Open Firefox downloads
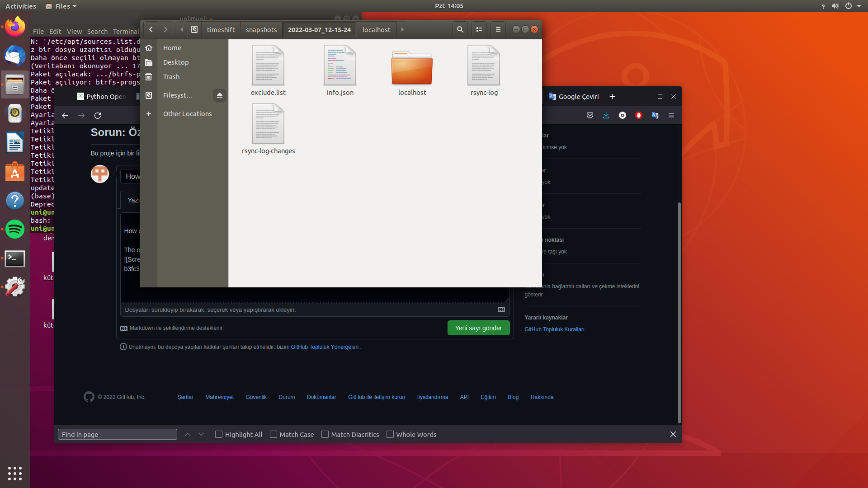Screen dimensions: 868x488 tap(606, 115)
